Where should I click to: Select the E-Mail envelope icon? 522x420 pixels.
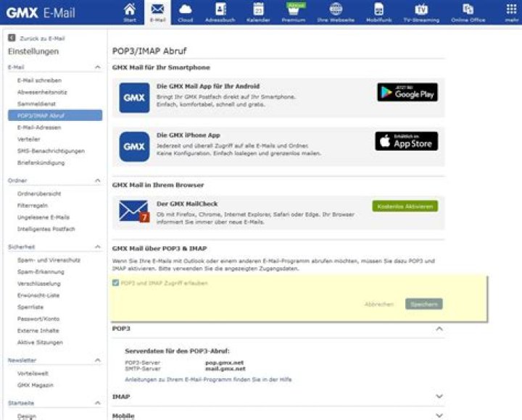coord(157,9)
